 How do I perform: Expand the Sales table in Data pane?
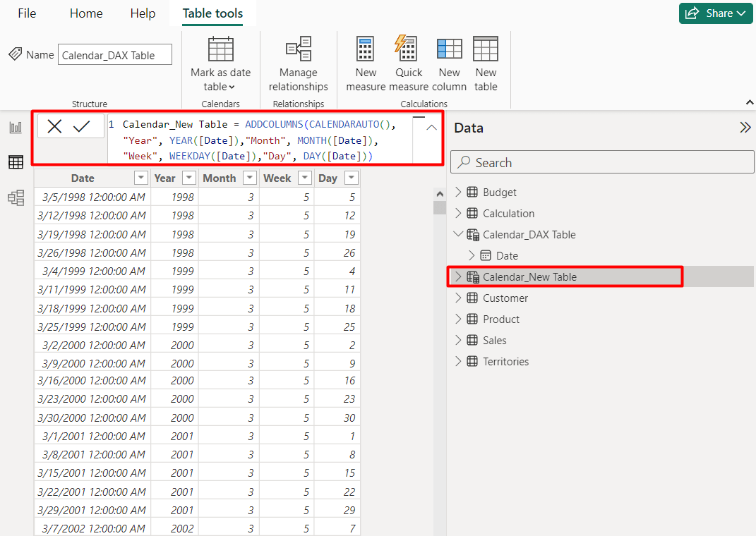pyautogui.click(x=458, y=340)
